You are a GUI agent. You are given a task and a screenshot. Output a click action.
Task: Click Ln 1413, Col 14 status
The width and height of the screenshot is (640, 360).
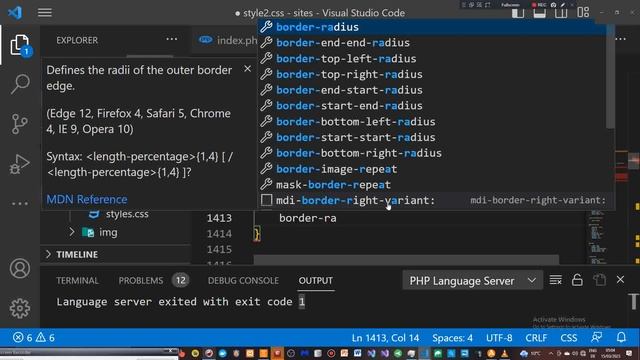(385, 338)
